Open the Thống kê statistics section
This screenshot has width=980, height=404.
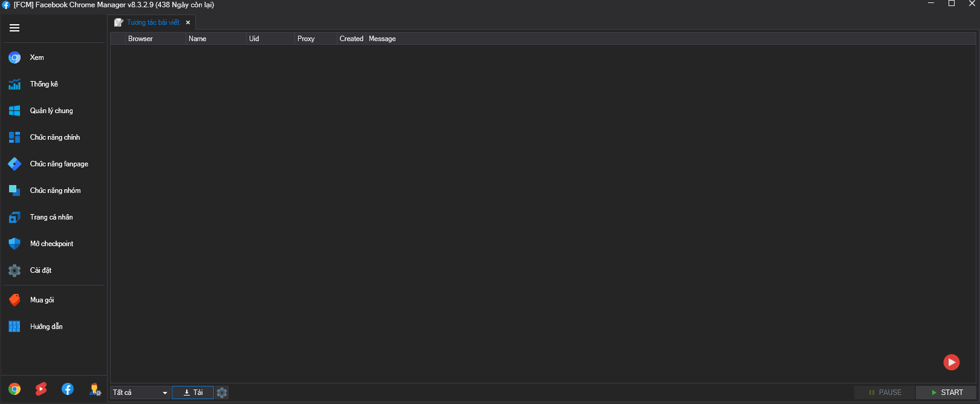pyautogui.click(x=44, y=84)
